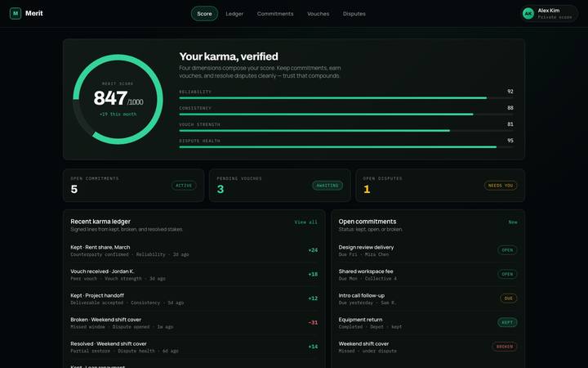Click the +12 karma value
Screen dimensions: 588x368
point(313,298)
